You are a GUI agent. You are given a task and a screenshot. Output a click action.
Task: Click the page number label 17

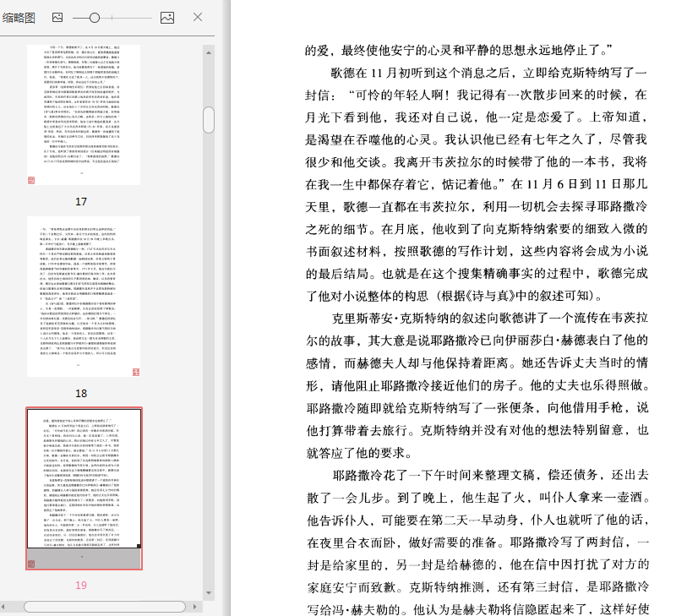click(81, 202)
